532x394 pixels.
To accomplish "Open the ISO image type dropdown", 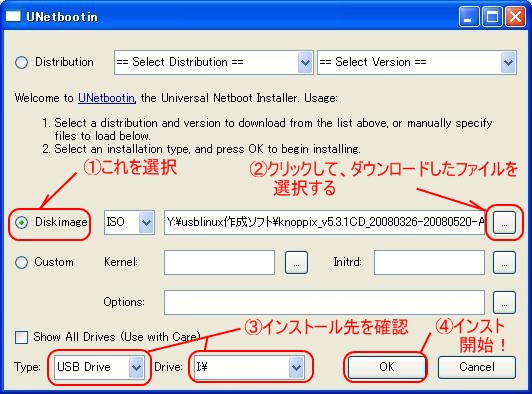I will coord(129,223).
